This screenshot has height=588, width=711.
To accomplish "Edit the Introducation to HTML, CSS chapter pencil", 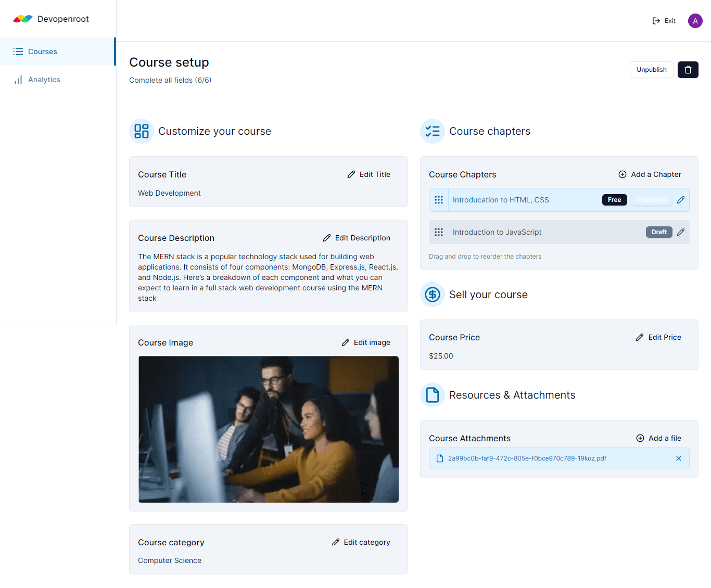I will click(681, 200).
